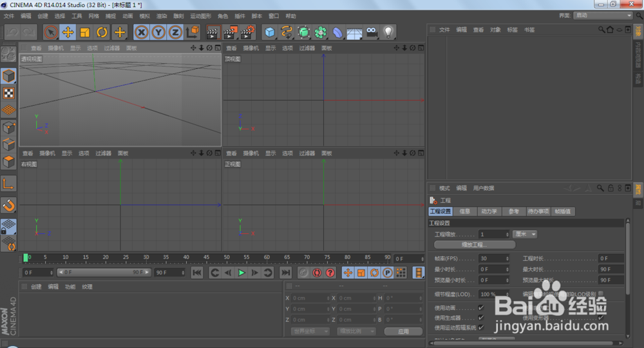Toggle 使用生成器 checkbox
Screen dimensions: 644x348
coord(481,317)
